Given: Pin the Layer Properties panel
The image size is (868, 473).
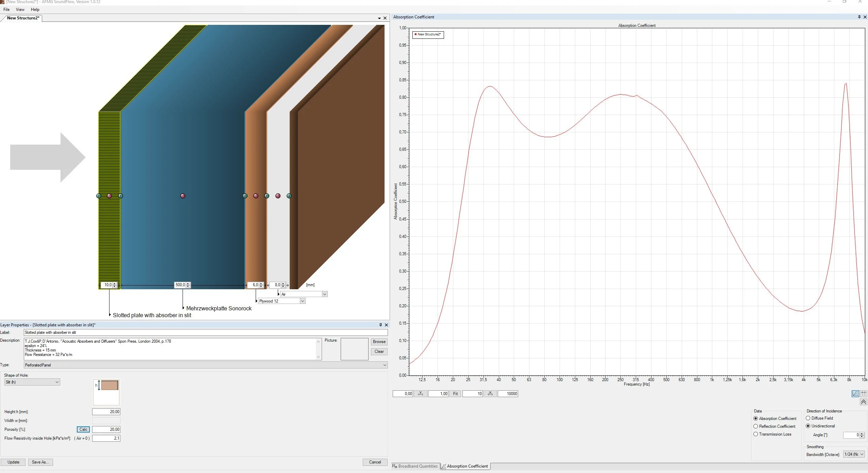Looking at the screenshot, I should coord(380,325).
